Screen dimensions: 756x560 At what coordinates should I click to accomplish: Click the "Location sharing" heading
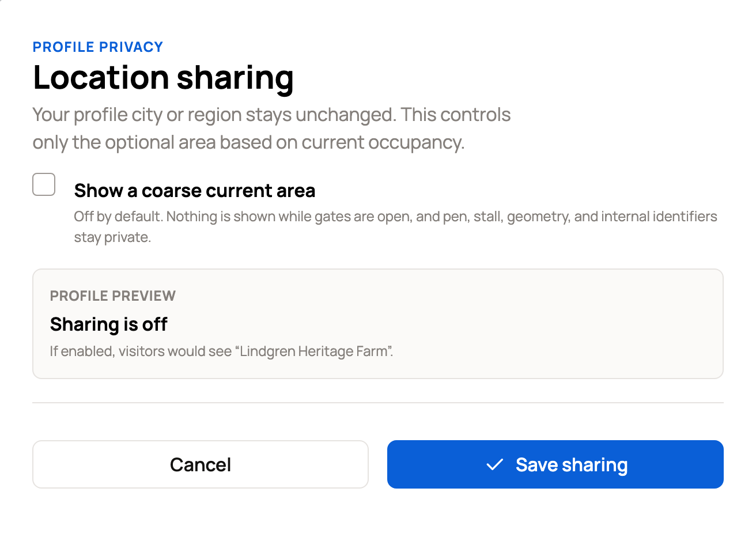point(164,78)
